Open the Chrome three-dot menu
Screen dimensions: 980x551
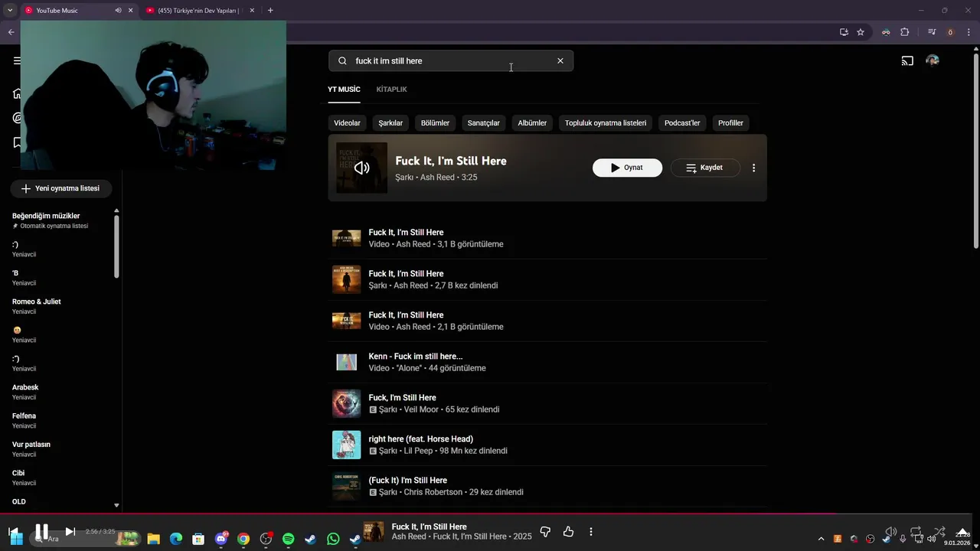coord(969,32)
